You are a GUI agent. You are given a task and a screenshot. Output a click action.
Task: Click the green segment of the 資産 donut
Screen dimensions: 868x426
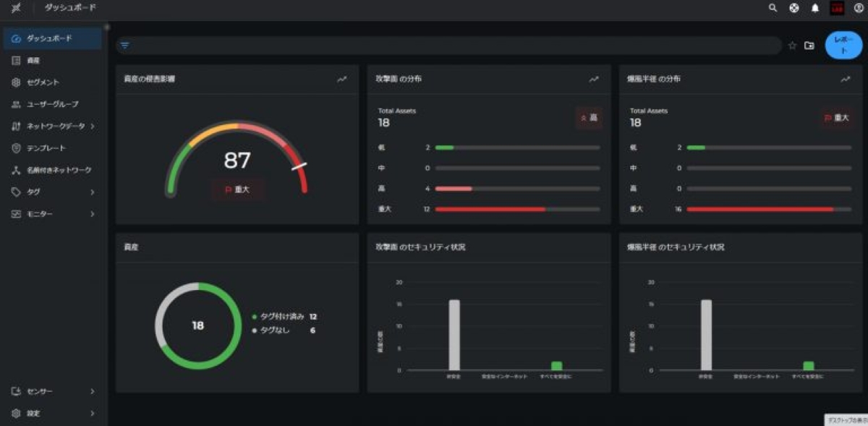click(233, 342)
